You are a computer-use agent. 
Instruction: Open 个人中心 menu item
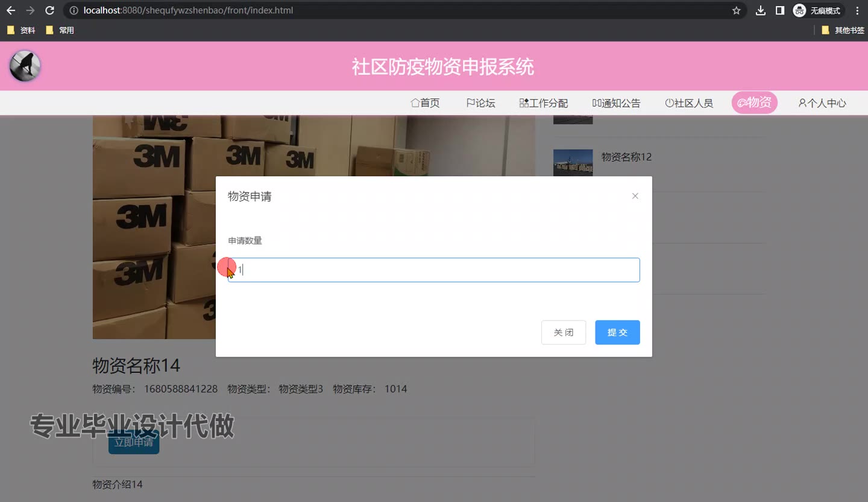822,103
